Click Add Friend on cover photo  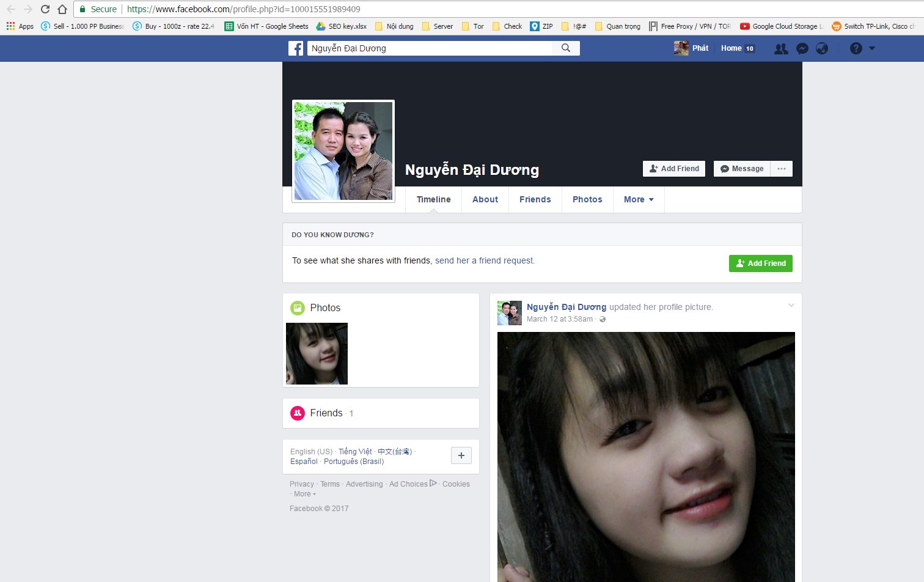click(x=674, y=169)
